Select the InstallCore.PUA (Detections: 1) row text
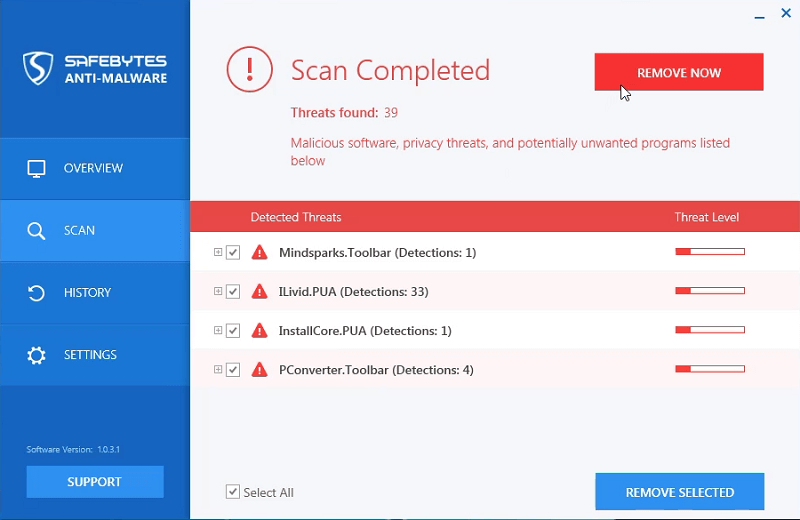Screen dimensions: 800x520 click(365, 331)
